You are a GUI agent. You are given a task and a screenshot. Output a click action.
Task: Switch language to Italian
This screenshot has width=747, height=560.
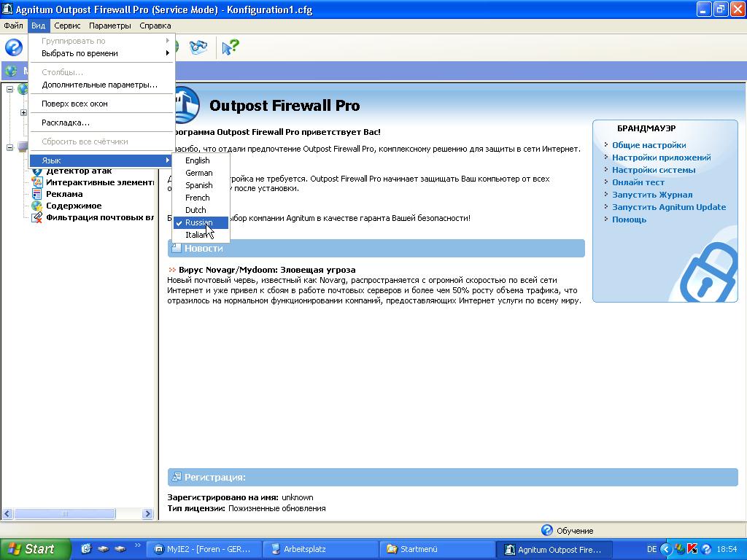[x=201, y=235]
